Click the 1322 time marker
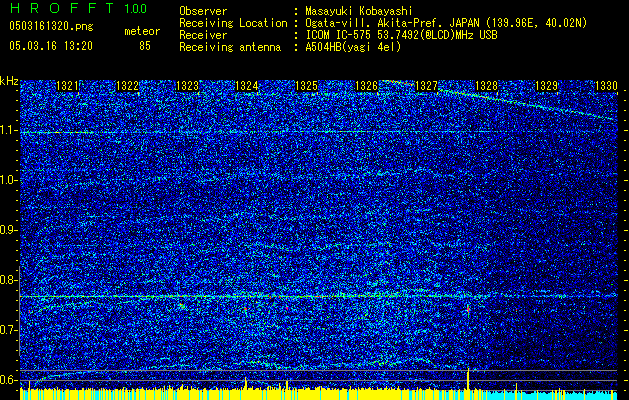Screen dimensions: 629x400 (x=127, y=85)
